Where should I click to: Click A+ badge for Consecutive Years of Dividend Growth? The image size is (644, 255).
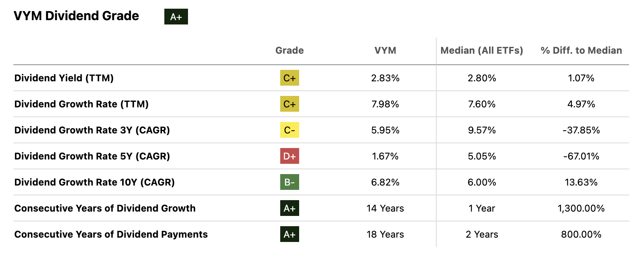tap(289, 208)
